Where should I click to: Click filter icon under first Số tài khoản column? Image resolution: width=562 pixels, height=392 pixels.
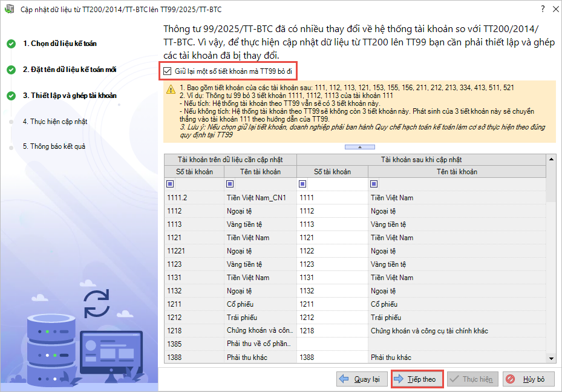(x=169, y=184)
